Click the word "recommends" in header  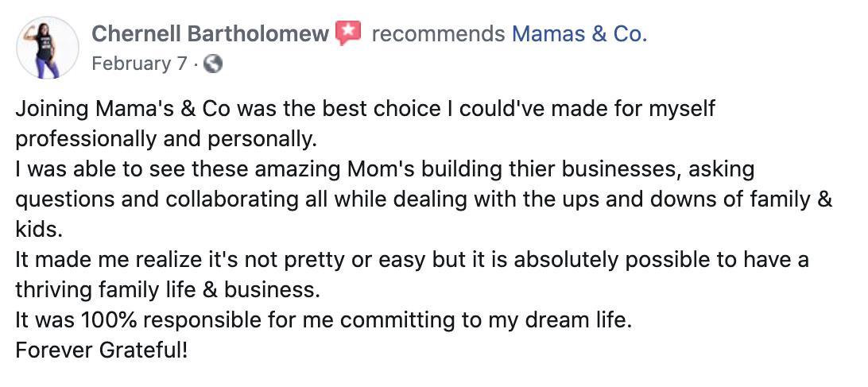click(x=438, y=33)
